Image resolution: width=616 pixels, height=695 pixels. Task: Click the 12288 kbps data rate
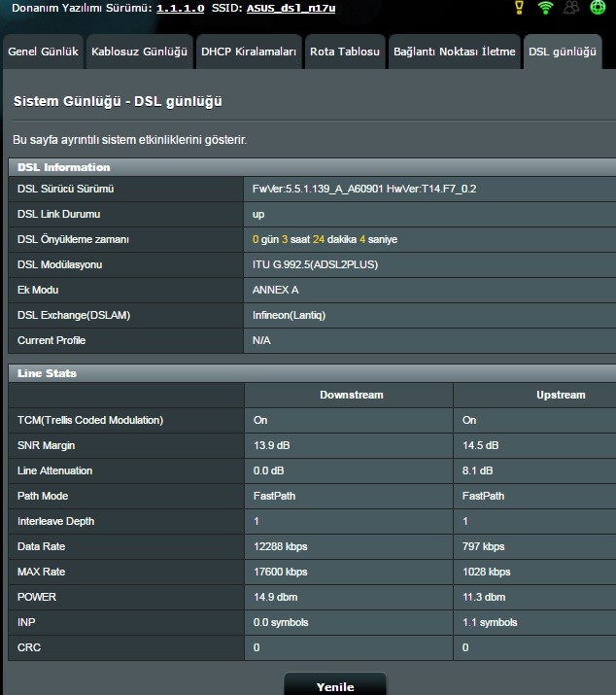point(280,546)
